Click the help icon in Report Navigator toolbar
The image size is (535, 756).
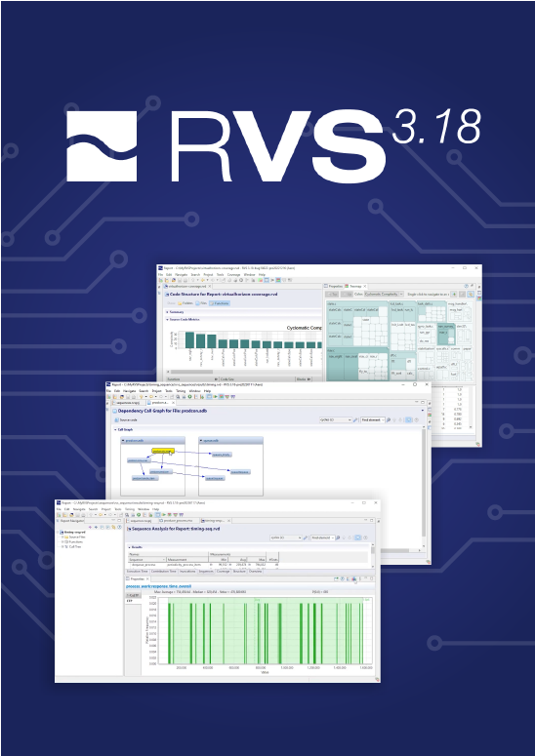tap(120, 527)
